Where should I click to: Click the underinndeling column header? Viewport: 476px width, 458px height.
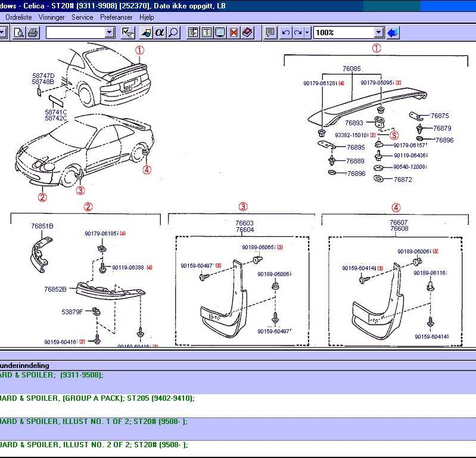click(24, 366)
